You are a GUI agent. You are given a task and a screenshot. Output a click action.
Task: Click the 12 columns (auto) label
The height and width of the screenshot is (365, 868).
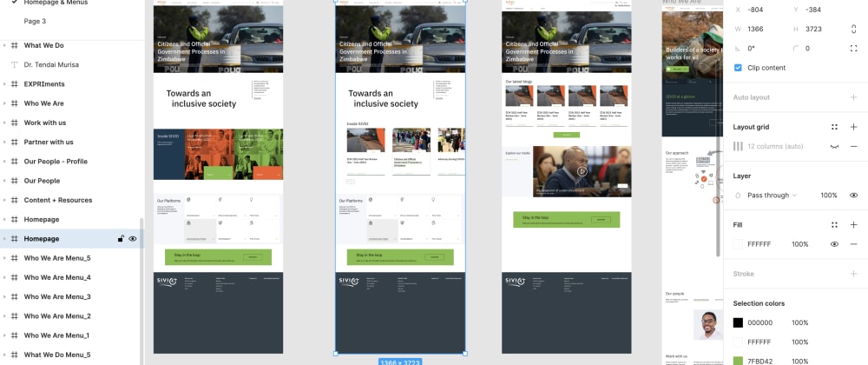[x=775, y=146]
